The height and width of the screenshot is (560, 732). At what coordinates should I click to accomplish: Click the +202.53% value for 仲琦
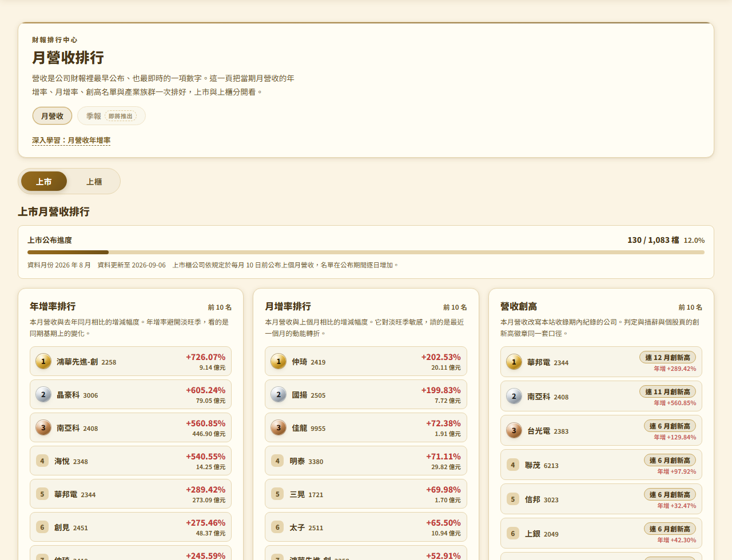(441, 357)
